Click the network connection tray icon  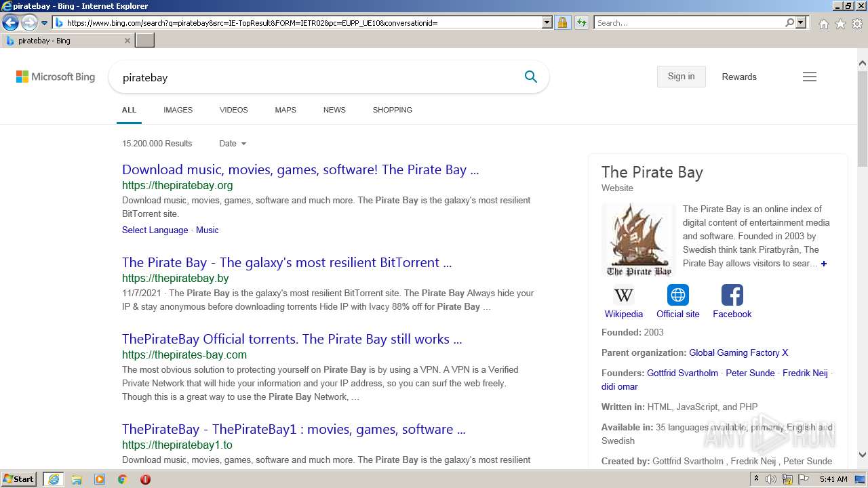click(x=787, y=479)
